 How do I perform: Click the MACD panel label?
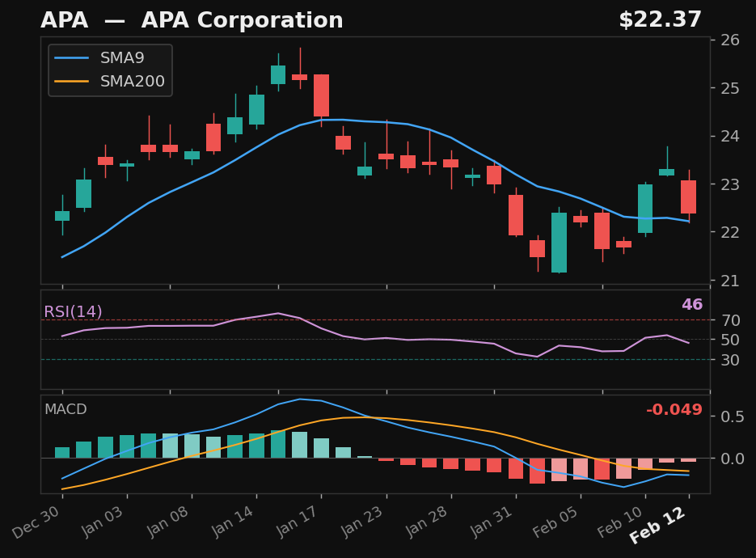pyautogui.click(x=65, y=409)
